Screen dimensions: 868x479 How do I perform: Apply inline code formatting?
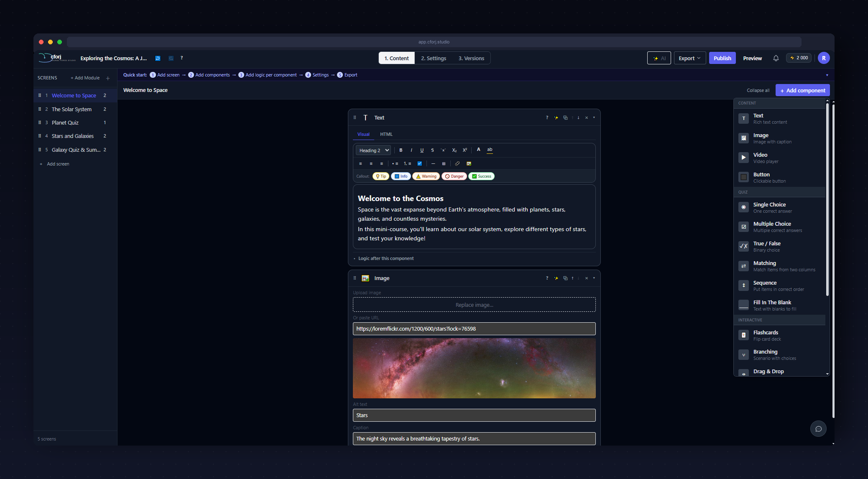pos(443,150)
